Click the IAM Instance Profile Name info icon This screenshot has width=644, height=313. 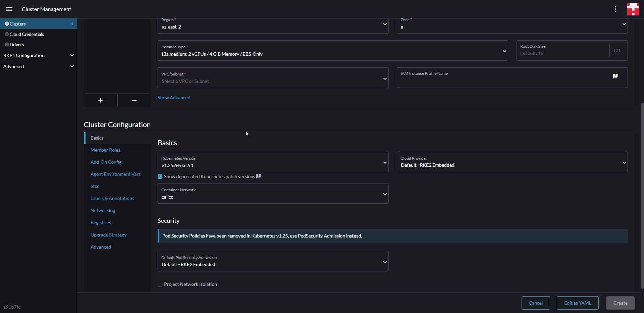click(x=615, y=76)
